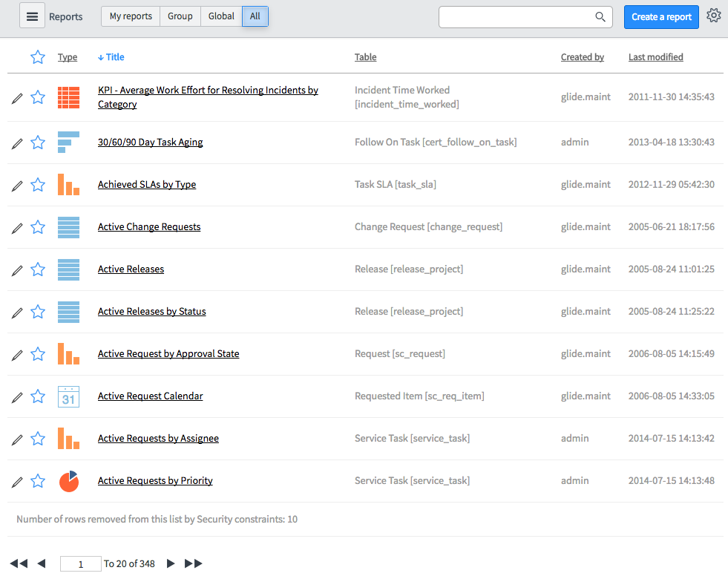Click the pencil icon for 30/60/90 Day Task Aging
This screenshot has height=579, width=728.
pos(17,143)
